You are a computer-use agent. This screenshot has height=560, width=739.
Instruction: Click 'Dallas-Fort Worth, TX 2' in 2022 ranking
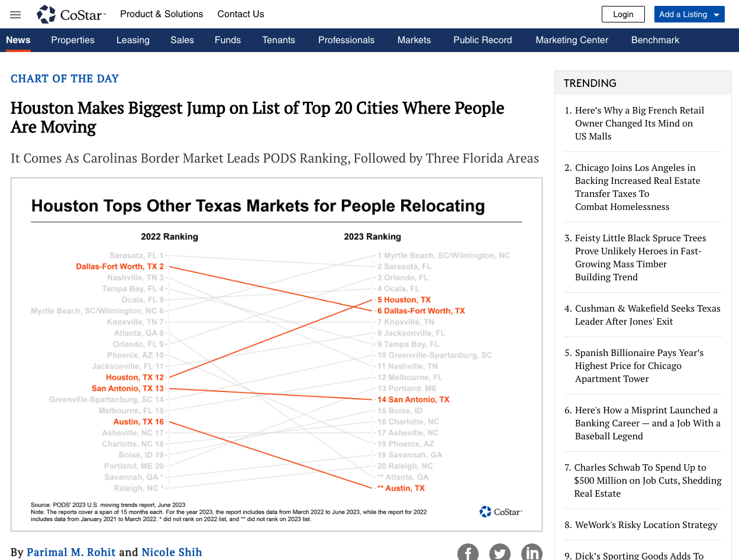point(120,267)
